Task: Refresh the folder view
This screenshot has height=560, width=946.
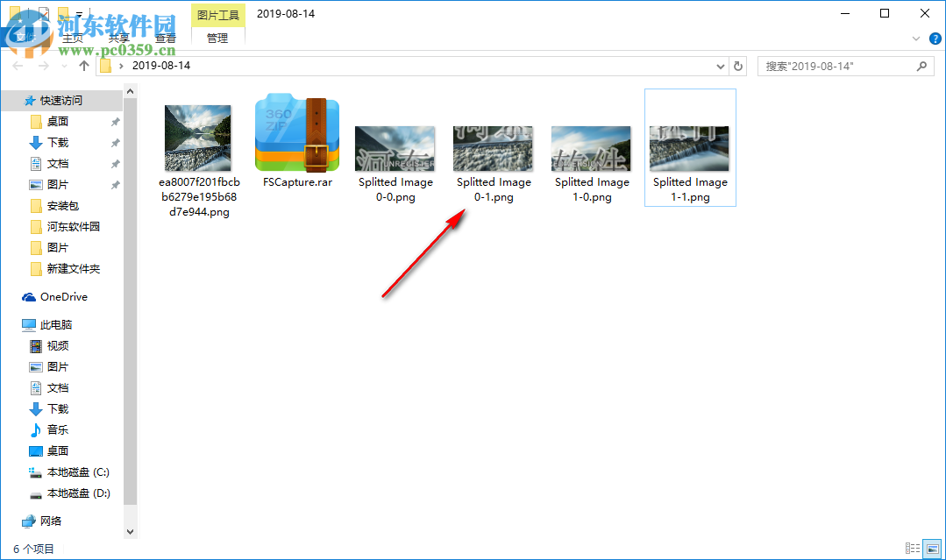Action: click(x=738, y=67)
